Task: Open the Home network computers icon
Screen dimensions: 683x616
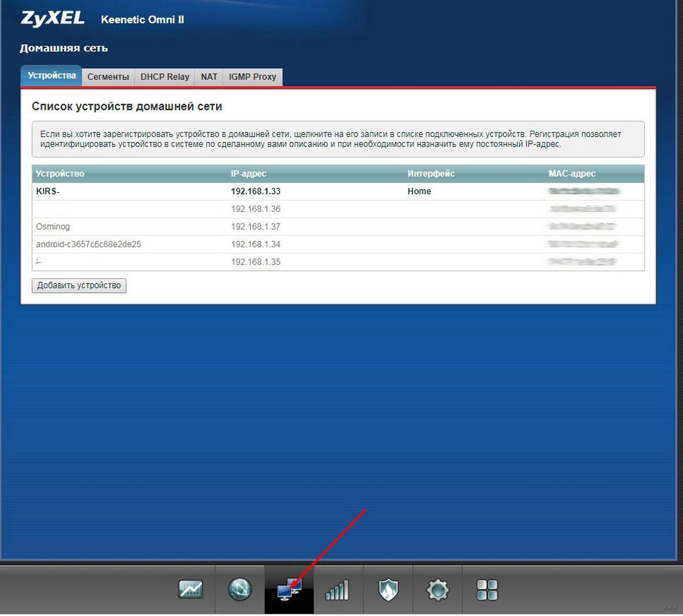Action: pos(289,590)
